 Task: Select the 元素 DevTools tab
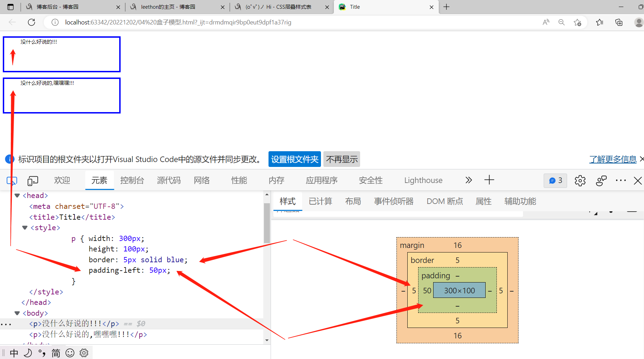pos(99,180)
